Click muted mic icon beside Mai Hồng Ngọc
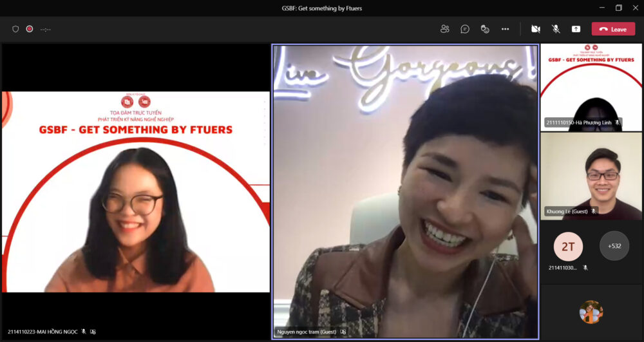644x342 pixels. tap(84, 332)
